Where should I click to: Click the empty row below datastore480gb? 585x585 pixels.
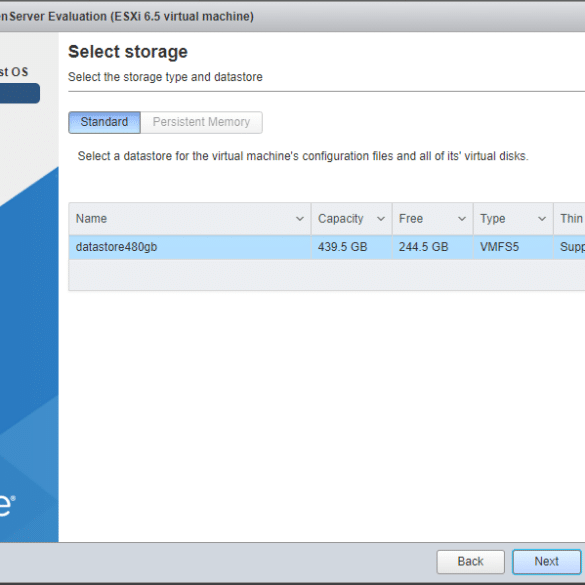tap(326, 275)
